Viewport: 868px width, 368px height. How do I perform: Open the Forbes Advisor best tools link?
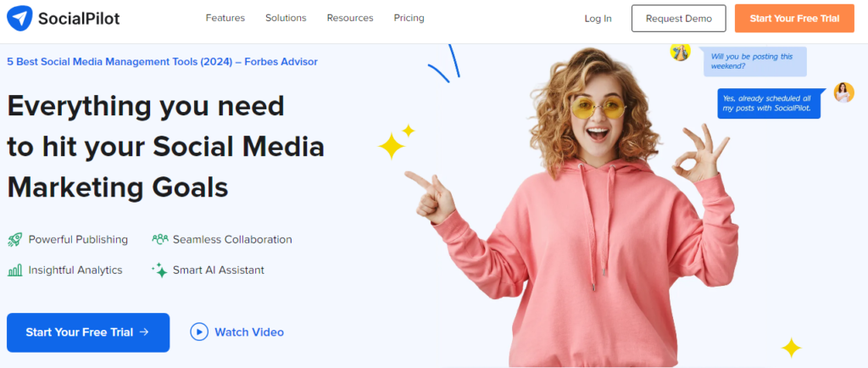(x=162, y=62)
